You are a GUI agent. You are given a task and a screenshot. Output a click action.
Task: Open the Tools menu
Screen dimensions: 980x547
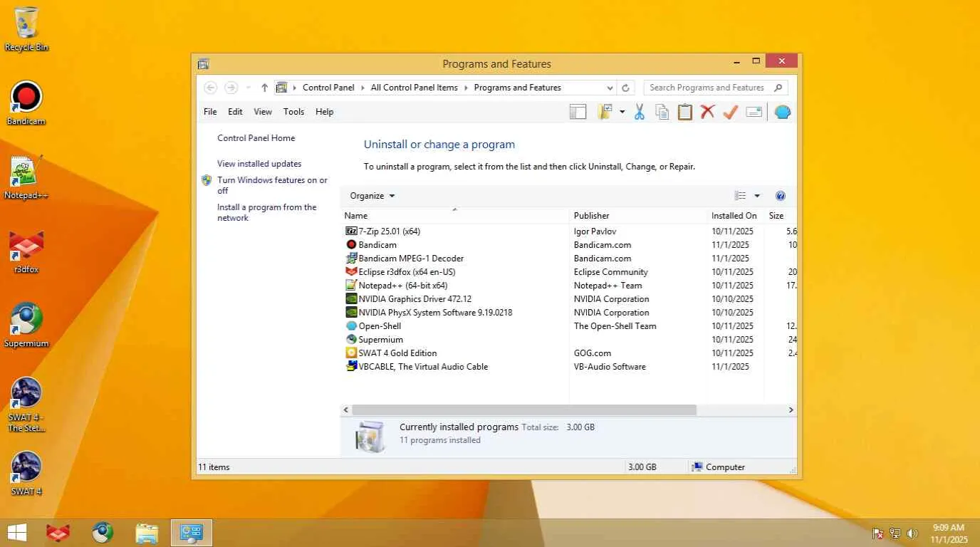tap(293, 112)
